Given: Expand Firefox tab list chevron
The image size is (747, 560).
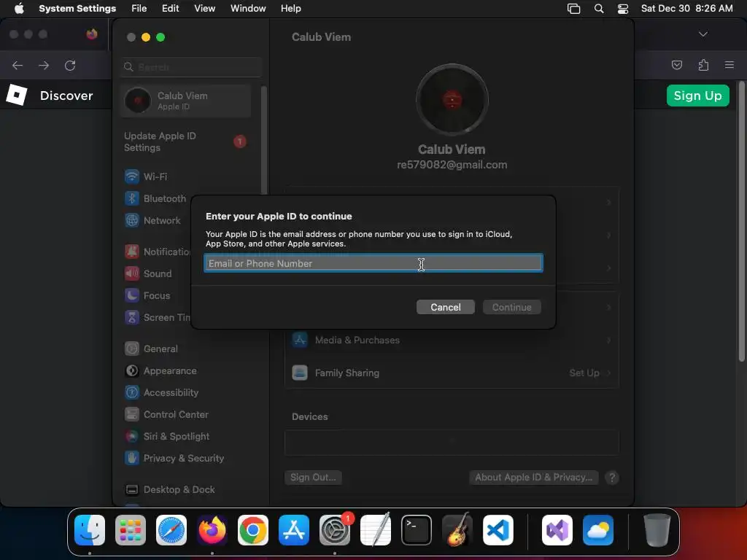Looking at the screenshot, I should point(703,34).
